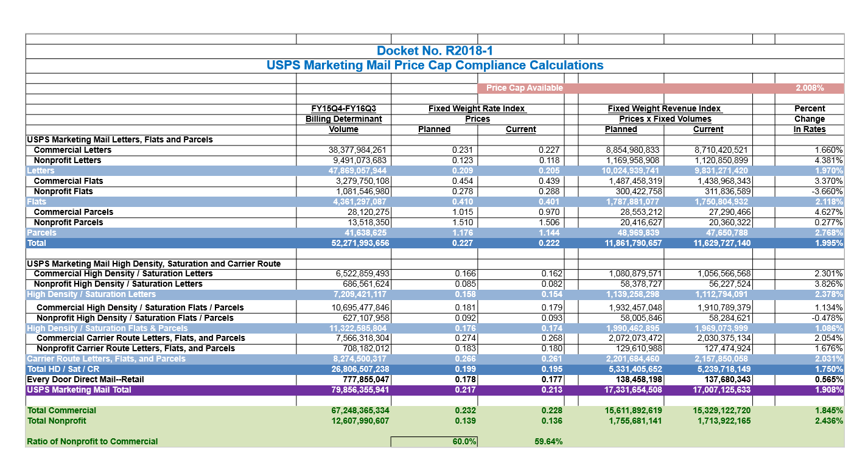Viewport: 868px width, 476px height.
Task: Click 'Nonprofit High Density / Saturation Flats / Parcels' label
Action: (x=135, y=318)
